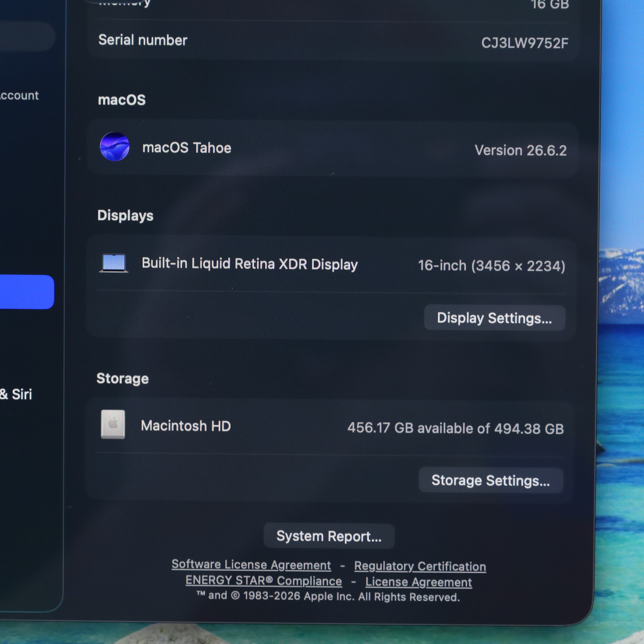Click the '16-inch (3456 × 2234)' resolution value
The image size is (644, 644).
pyautogui.click(x=491, y=266)
